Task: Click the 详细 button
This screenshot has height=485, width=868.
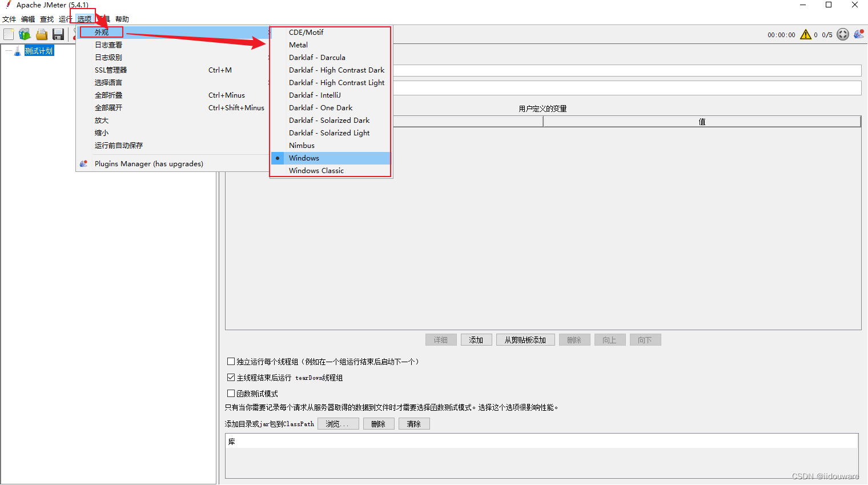Action: click(441, 340)
